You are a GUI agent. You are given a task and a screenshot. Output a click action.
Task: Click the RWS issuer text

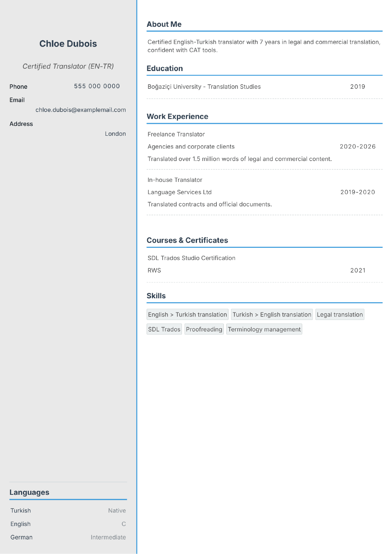pyautogui.click(x=154, y=270)
